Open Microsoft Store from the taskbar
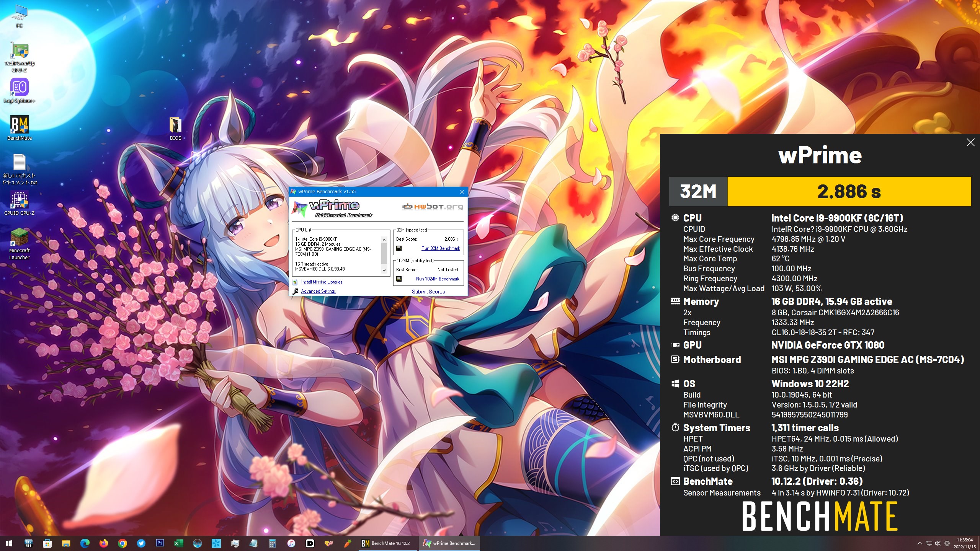The width and height of the screenshot is (980, 551). pyautogui.click(x=47, y=543)
